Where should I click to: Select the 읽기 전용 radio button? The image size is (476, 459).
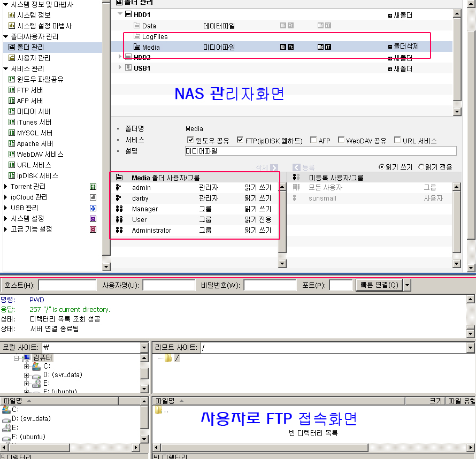(421, 167)
